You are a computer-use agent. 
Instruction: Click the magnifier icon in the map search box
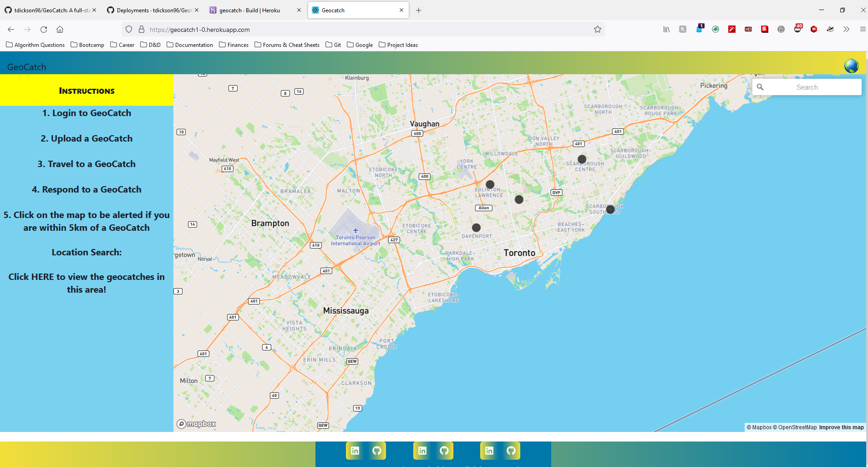760,87
